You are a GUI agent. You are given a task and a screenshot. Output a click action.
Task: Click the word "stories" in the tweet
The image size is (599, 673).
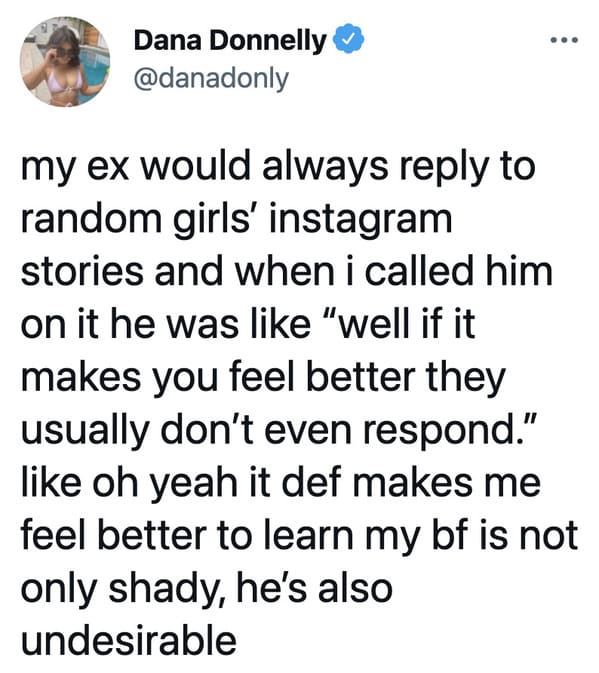tap(82, 272)
